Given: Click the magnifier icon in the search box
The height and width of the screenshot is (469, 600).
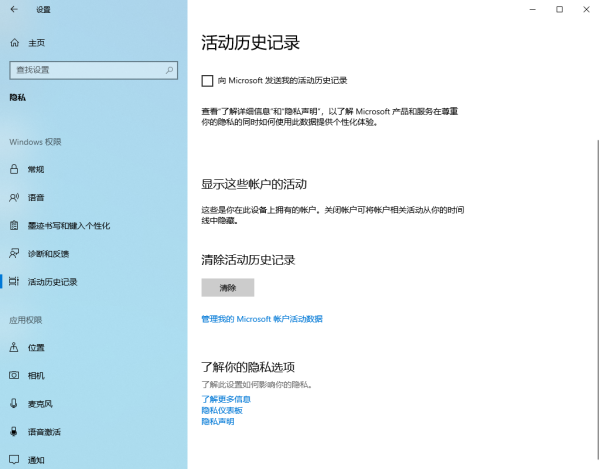Looking at the screenshot, I should click(x=169, y=70).
